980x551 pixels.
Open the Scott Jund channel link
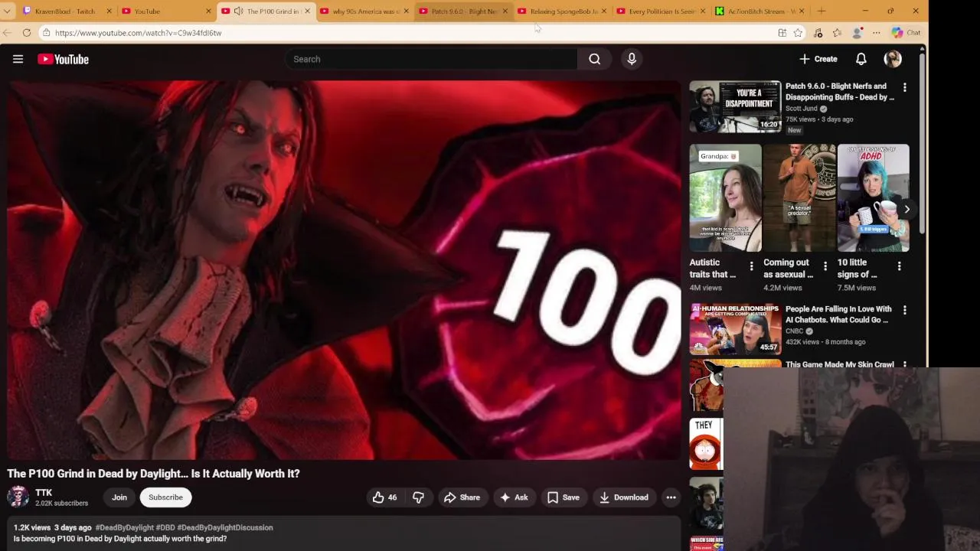(802, 109)
